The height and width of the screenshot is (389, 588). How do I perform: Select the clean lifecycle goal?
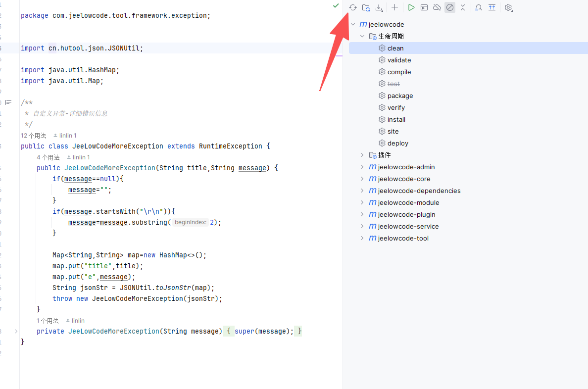395,48
